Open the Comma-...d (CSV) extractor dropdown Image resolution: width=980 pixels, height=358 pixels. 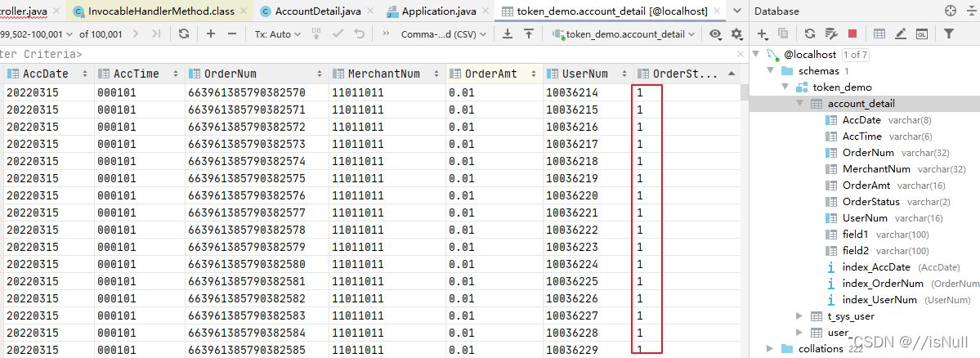point(443,34)
